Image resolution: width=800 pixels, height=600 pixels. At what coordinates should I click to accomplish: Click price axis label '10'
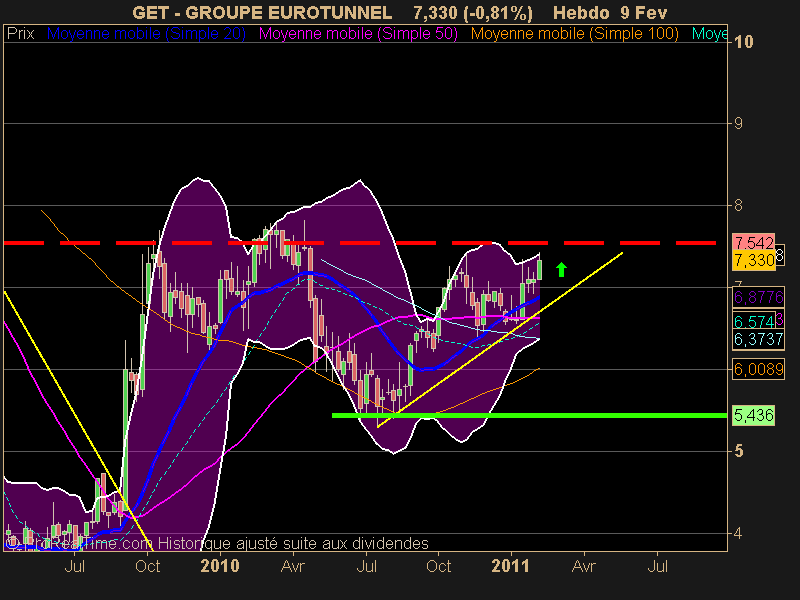[x=743, y=42]
